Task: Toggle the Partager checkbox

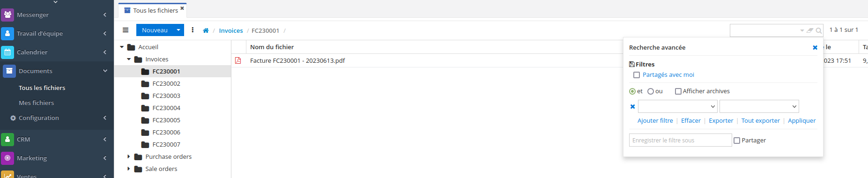Action: click(x=737, y=141)
